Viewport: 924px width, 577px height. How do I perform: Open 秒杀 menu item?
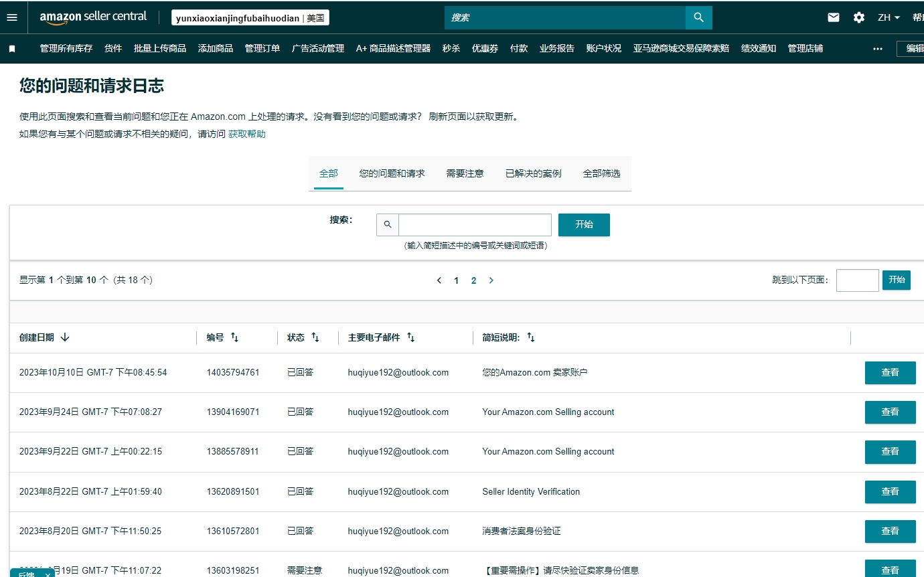pos(451,48)
